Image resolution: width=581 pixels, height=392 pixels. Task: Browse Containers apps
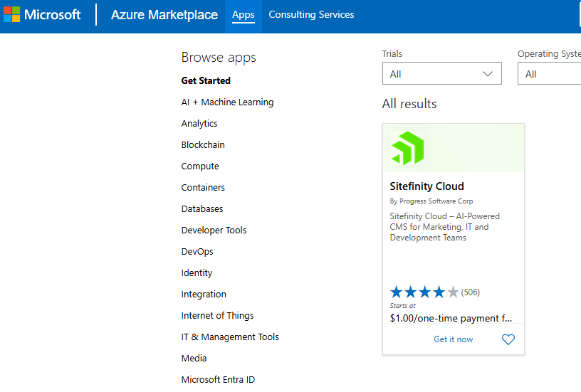pyautogui.click(x=203, y=188)
